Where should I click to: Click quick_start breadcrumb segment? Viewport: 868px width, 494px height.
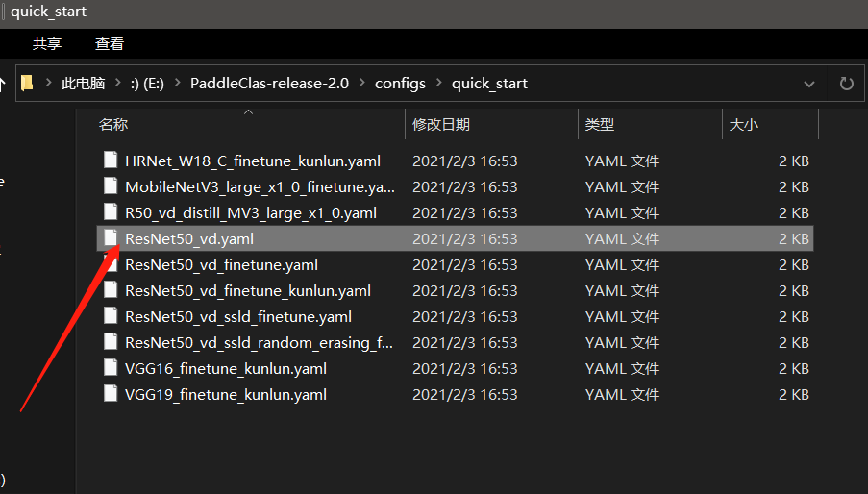(489, 84)
